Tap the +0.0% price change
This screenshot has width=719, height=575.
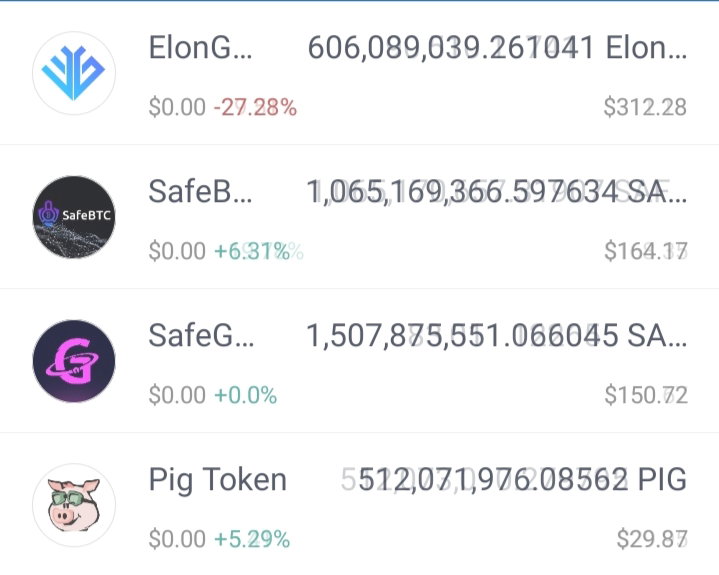[x=245, y=395]
